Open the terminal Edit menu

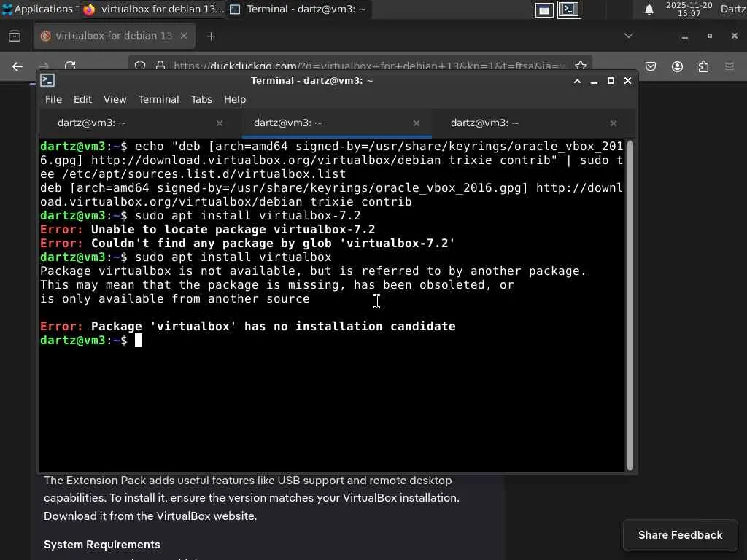pos(82,99)
